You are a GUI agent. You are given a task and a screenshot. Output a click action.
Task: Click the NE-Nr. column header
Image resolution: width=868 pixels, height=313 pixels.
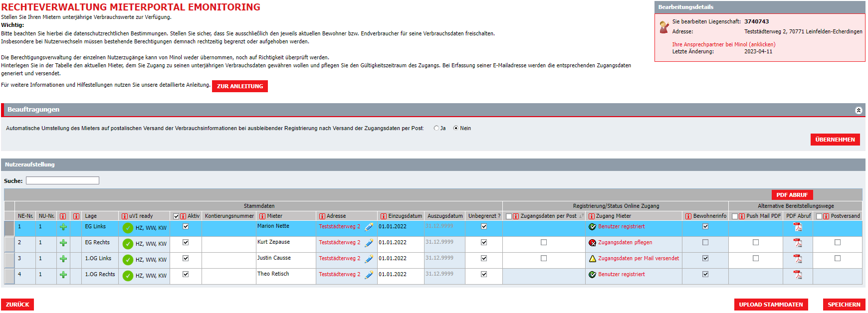click(25, 216)
